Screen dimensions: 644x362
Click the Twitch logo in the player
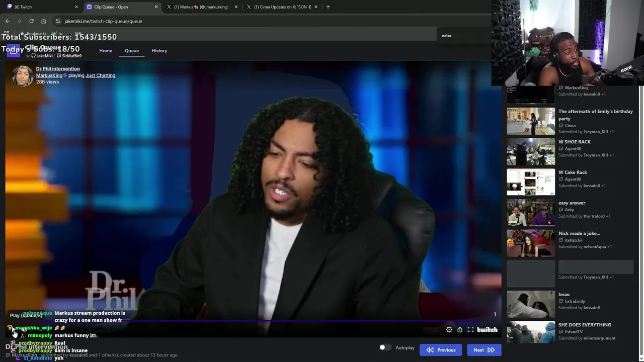pyautogui.click(x=487, y=330)
